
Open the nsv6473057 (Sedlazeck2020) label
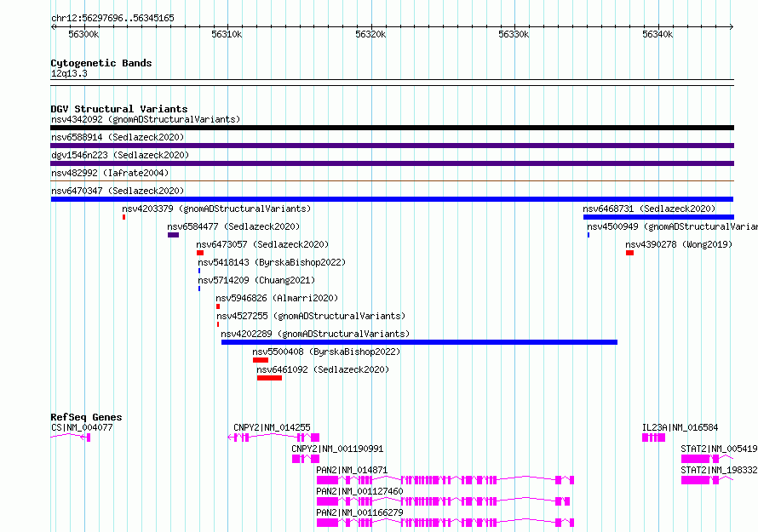(x=262, y=244)
